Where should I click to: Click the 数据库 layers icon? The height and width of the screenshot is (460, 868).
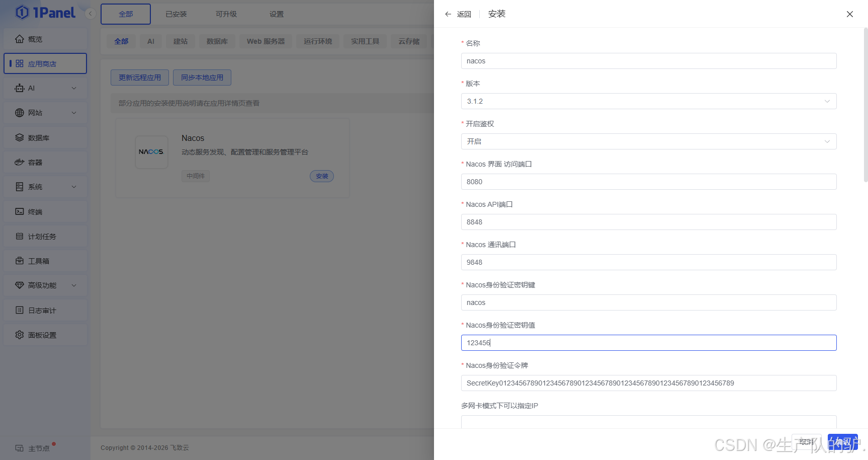tap(20, 137)
